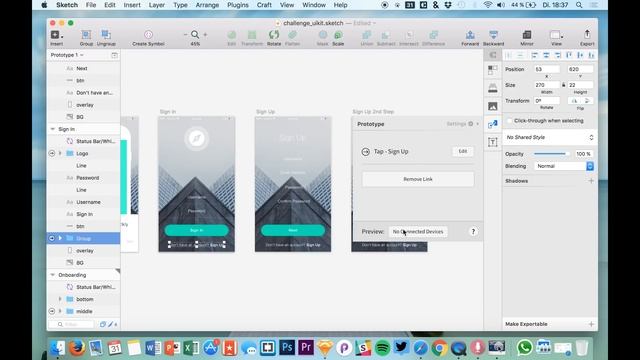This screenshot has width=640, height=360.
Task: Click the Forward arrange icon
Action: [470, 35]
